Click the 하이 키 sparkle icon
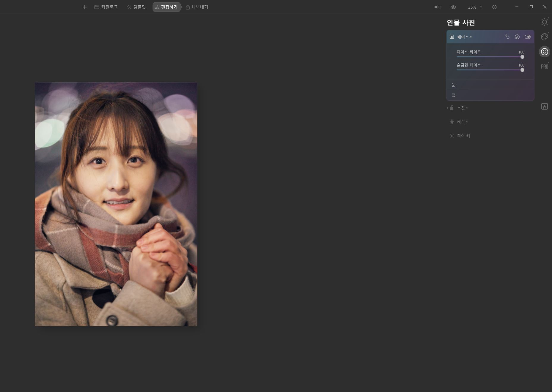The width and height of the screenshot is (552, 392). click(x=452, y=136)
